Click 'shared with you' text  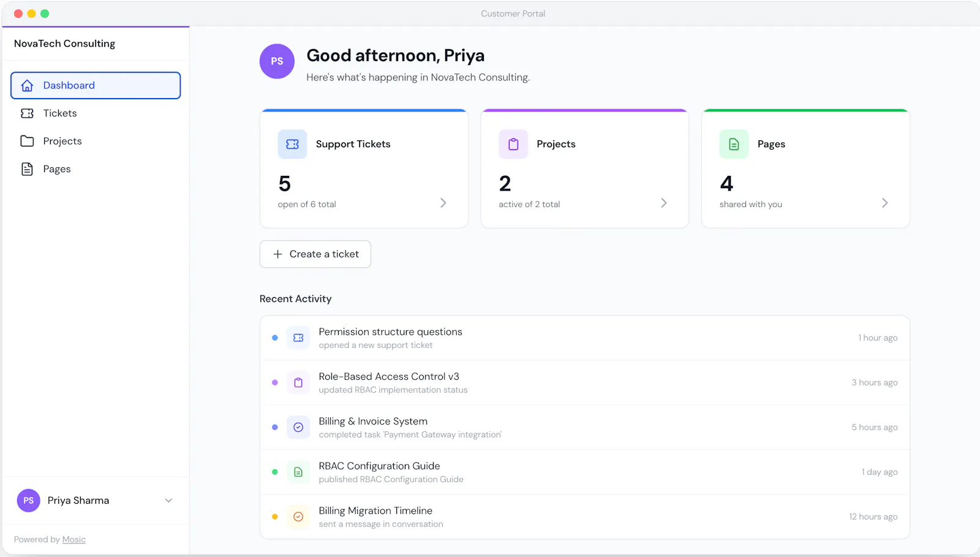[x=751, y=205]
